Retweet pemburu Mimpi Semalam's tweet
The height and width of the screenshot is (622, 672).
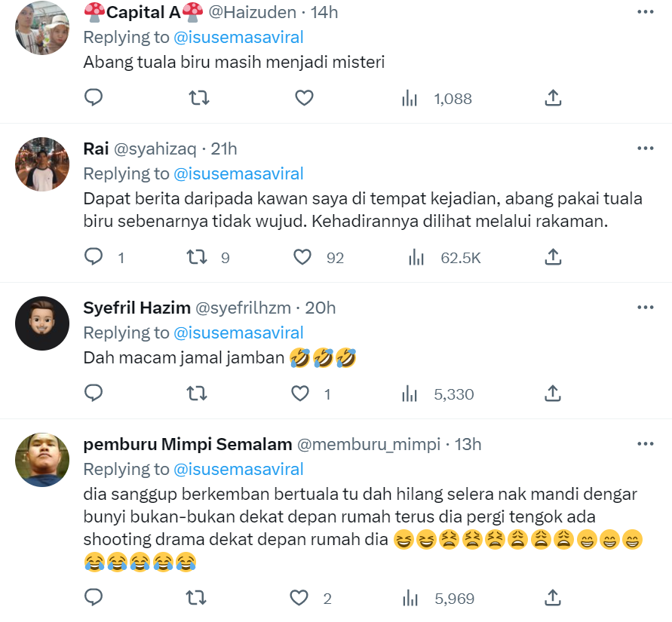[198, 599]
